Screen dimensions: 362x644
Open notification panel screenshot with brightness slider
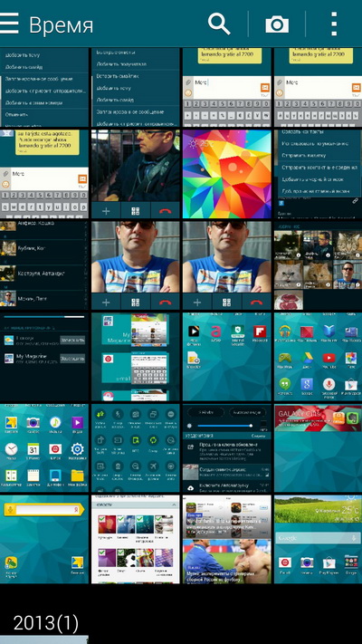click(227, 448)
